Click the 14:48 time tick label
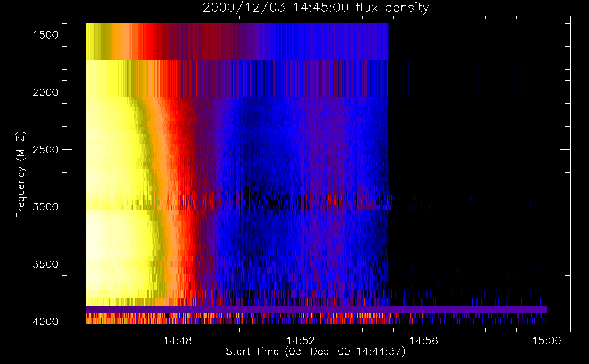Viewport: 589px width, 364px height. coord(178,341)
